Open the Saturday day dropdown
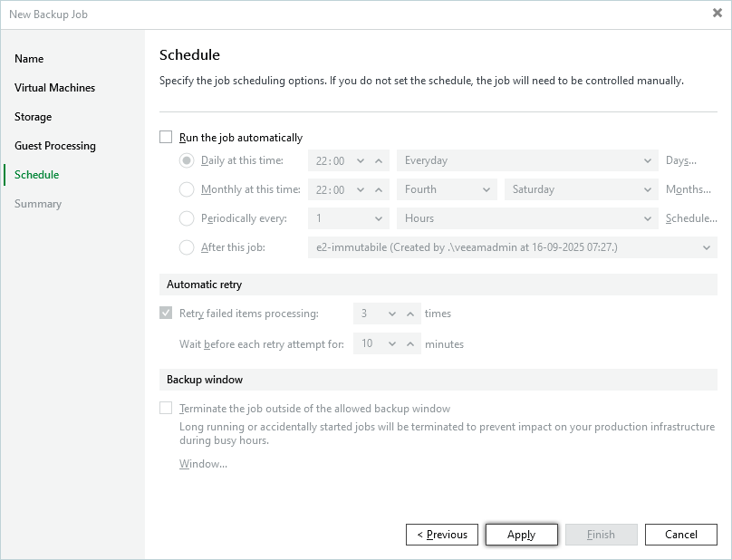Viewport: 732px width, 560px height. [x=581, y=189]
